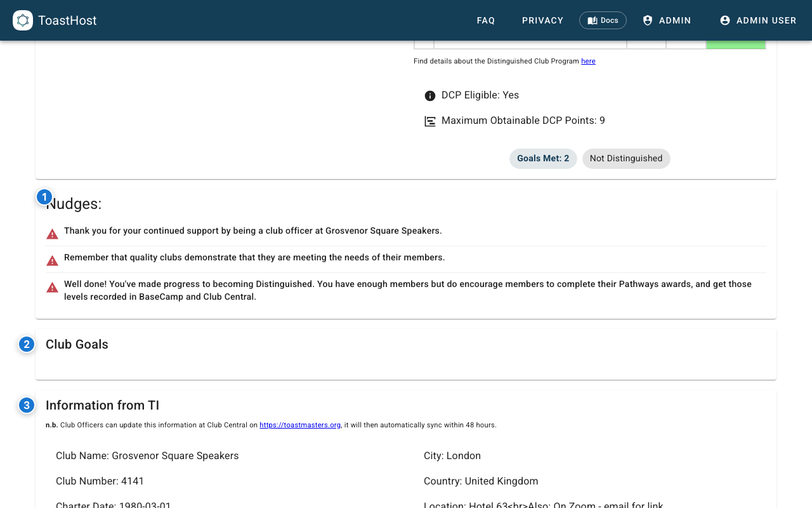Image resolution: width=812 pixels, height=508 pixels.
Task: Go to the PRIVACY page
Action: (542, 20)
